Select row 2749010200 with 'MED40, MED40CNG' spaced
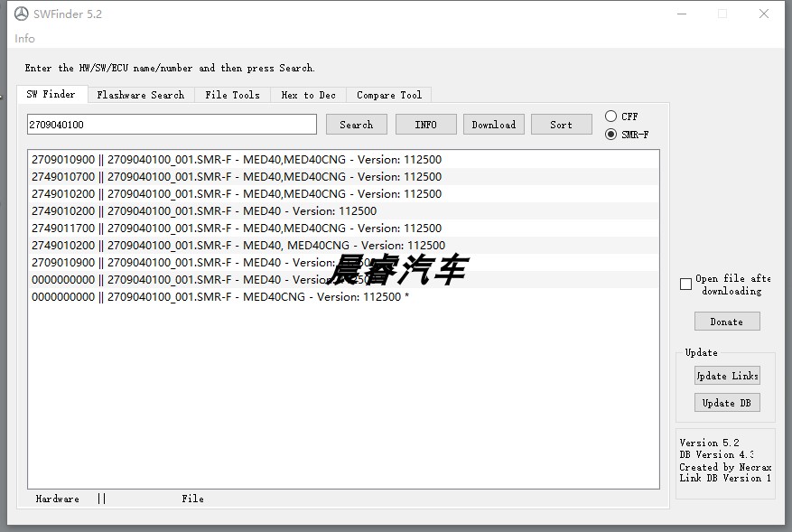 click(343, 246)
